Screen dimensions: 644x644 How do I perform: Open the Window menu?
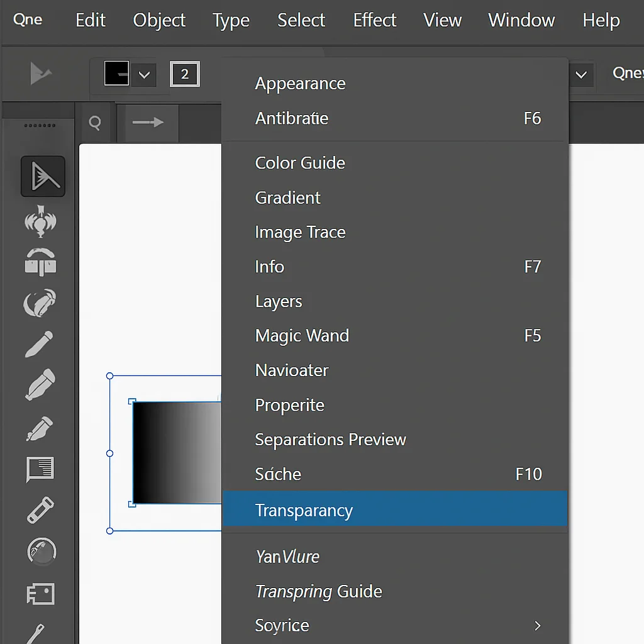pyautogui.click(x=521, y=19)
